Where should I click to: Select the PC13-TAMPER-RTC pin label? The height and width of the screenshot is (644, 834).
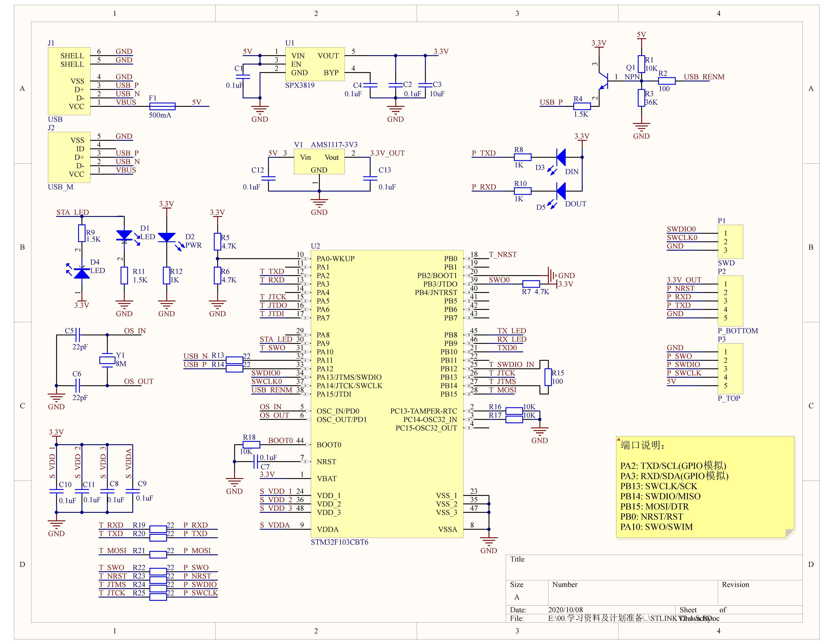pos(424,411)
